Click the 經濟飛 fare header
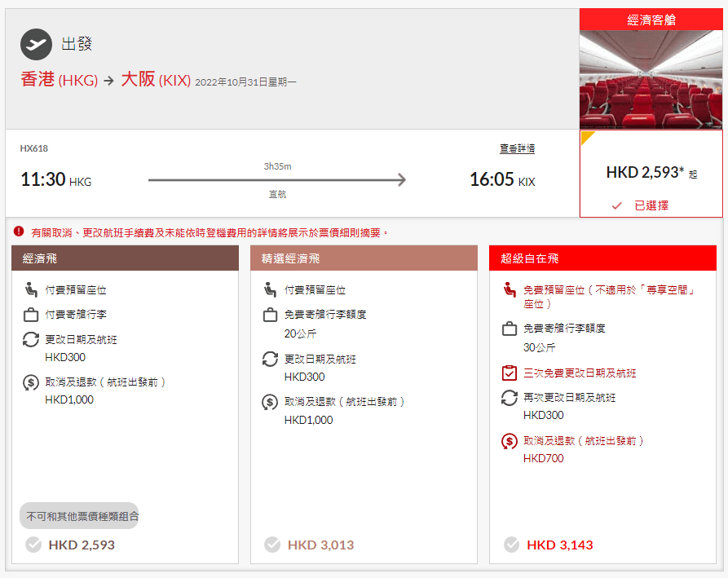The width and height of the screenshot is (728, 578). coord(125,258)
